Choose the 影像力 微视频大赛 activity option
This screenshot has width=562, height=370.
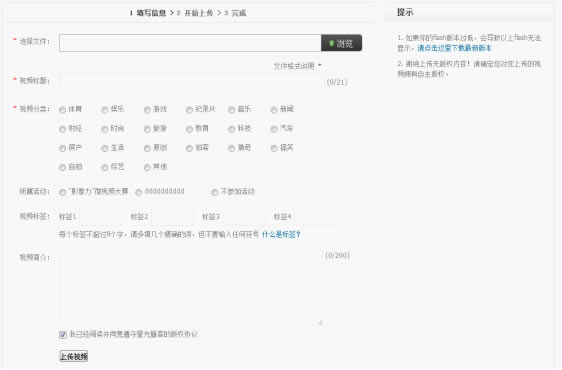pos(62,193)
